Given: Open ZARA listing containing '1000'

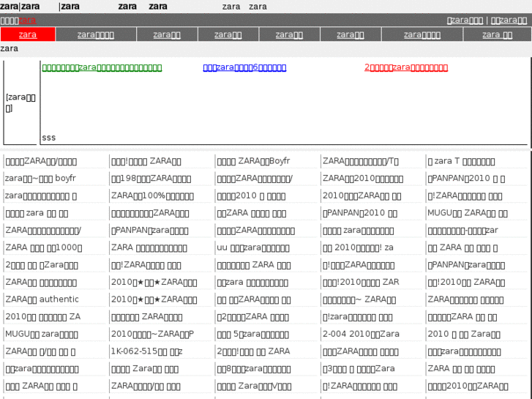Looking at the screenshot, I should click(43, 247).
